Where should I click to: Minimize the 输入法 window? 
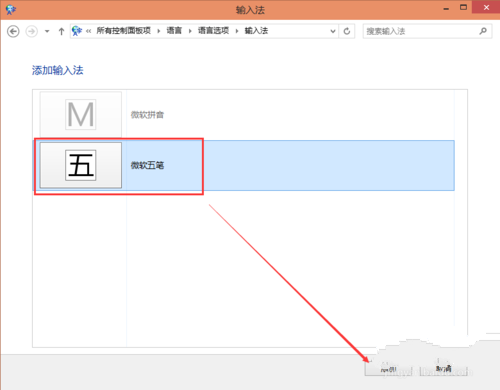(x=446, y=8)
